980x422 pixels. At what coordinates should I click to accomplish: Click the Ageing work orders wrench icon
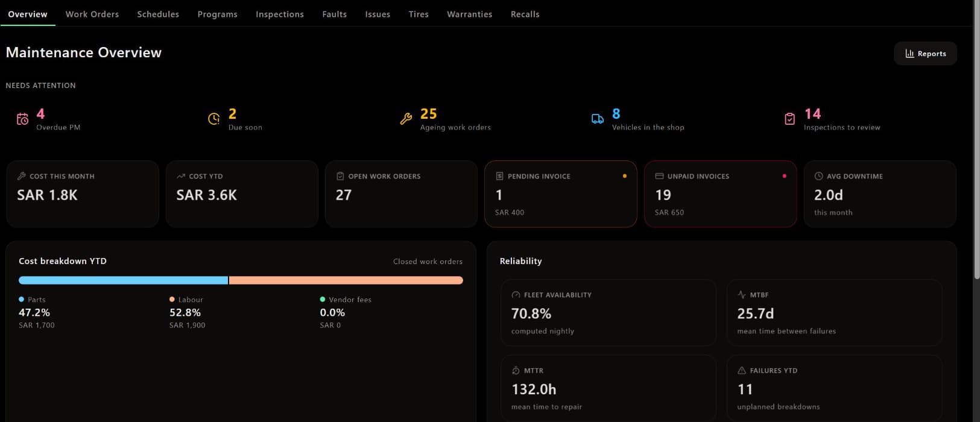406,119
